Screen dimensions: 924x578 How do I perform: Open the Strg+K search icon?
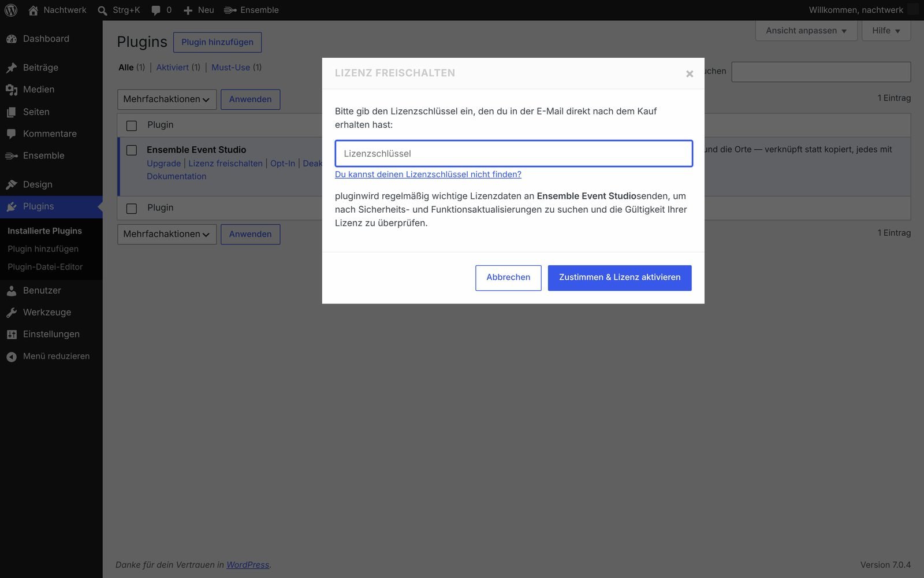tap(102, 10)
